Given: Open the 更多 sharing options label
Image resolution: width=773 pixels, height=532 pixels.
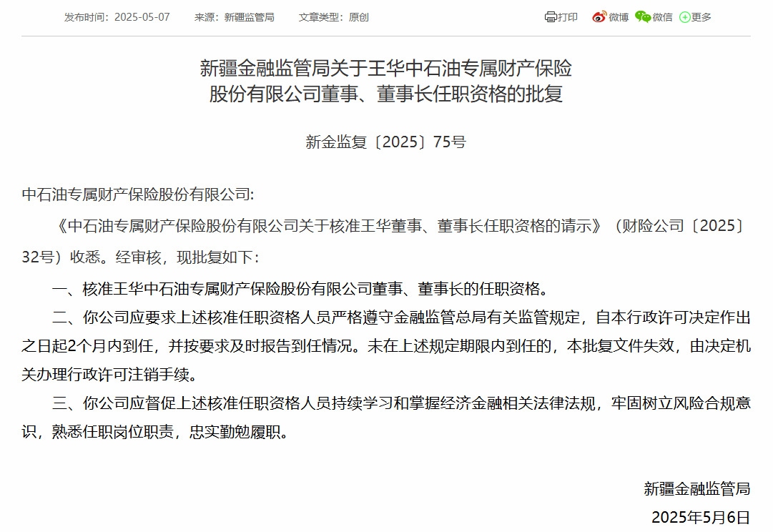Looking at the screenshot, I should [701, 17].
